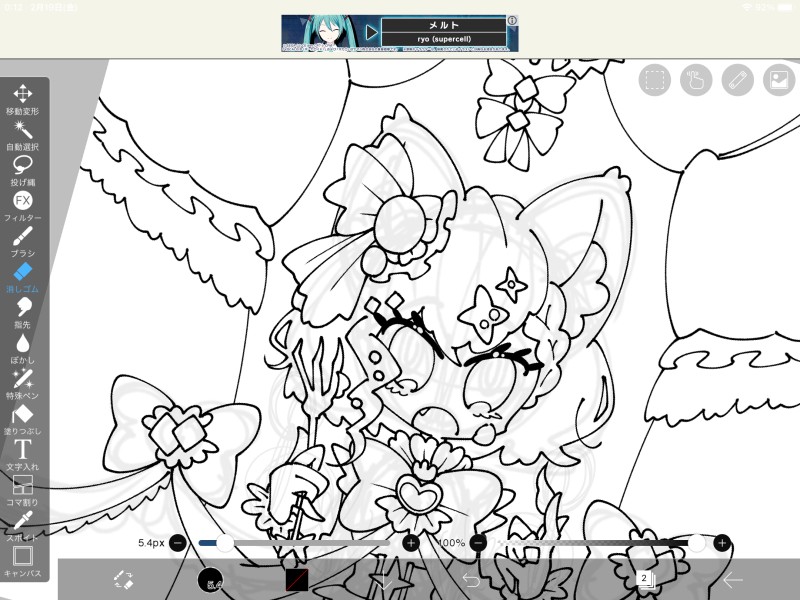Tap the back arrow in bottom bar
800x600 pixels.
click(x=732, y=580)
